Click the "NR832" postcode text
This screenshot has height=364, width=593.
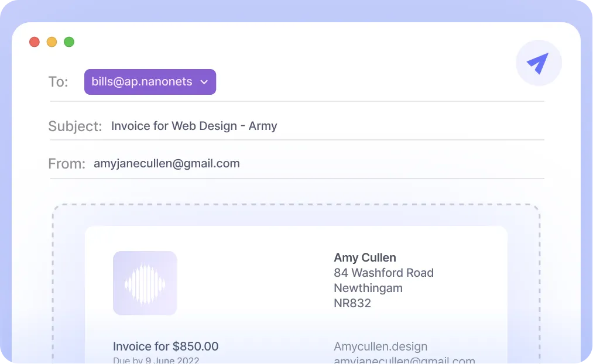[x=352, y=303]
